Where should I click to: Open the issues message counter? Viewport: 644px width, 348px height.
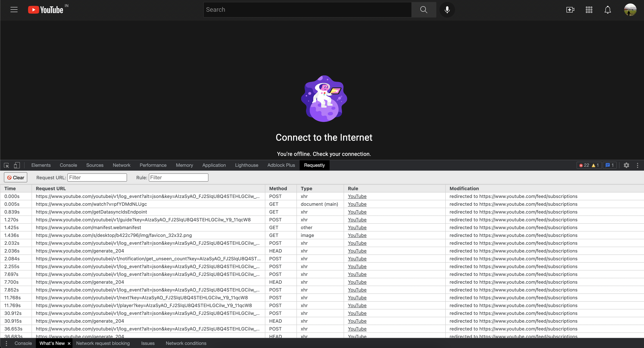coord(610,165)
